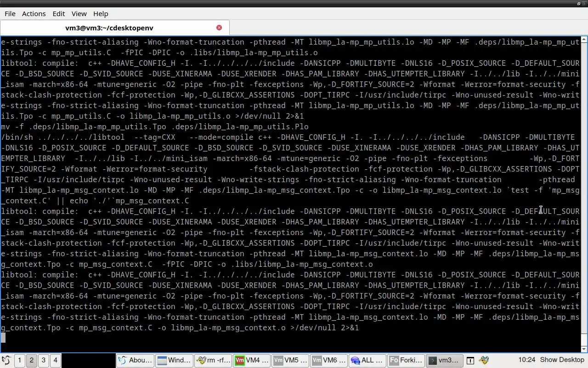
Task: Open the 'rm -rf...' taskbar window
Action: click(213, 360)
